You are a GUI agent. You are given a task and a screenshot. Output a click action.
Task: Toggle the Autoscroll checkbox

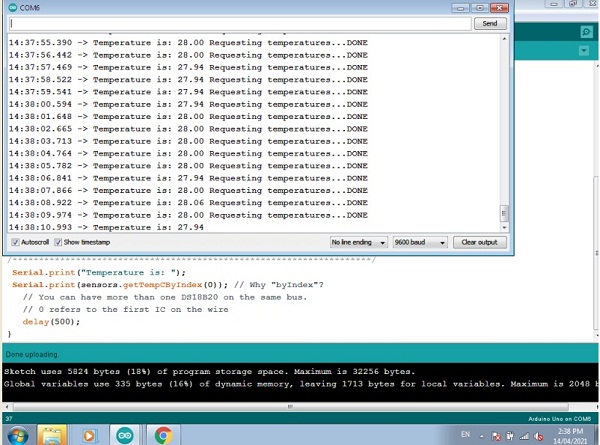(15, 242)
